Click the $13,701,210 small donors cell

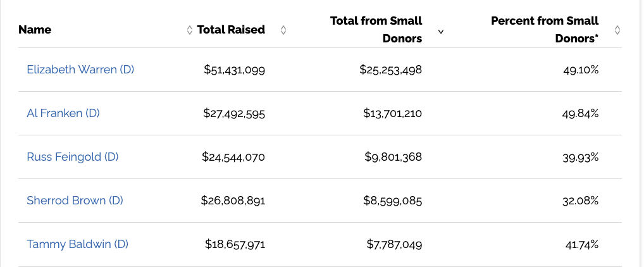392,113
